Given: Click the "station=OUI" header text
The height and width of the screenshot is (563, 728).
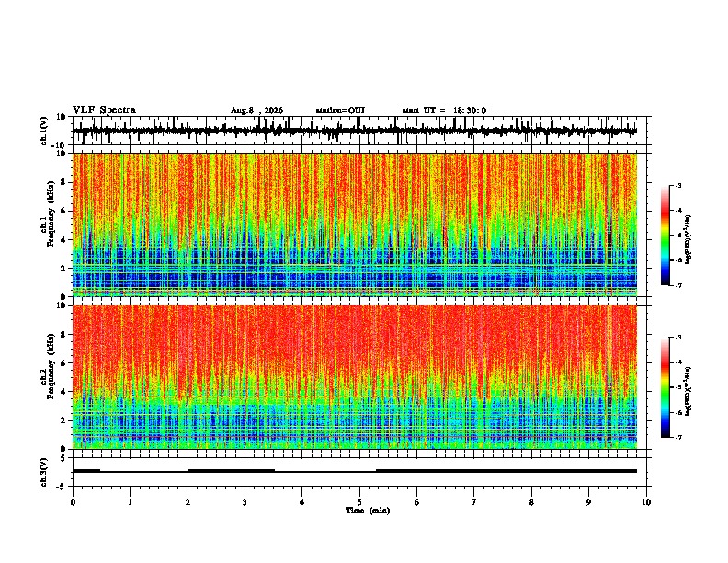Looking at the screenshot, I should coord(340,110).
